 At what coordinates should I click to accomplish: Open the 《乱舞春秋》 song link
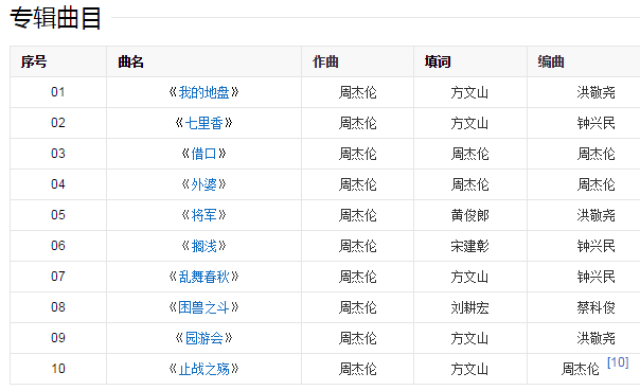coord(204,277)
